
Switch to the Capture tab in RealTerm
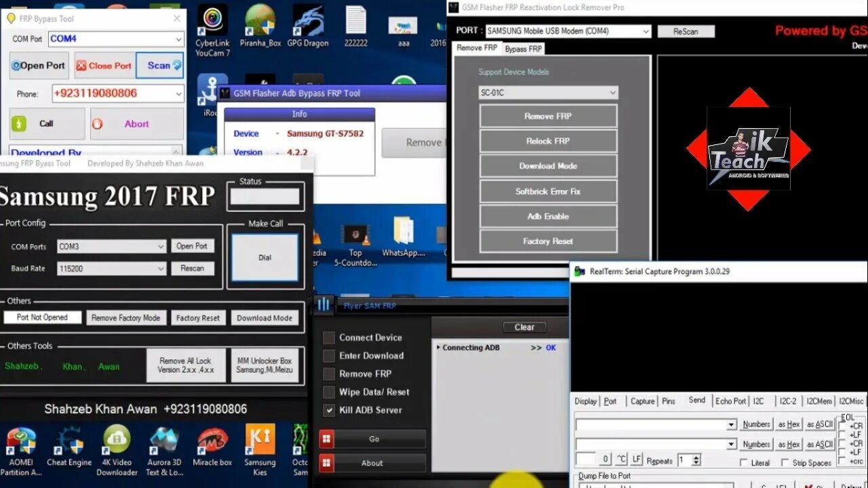point(642,401)
